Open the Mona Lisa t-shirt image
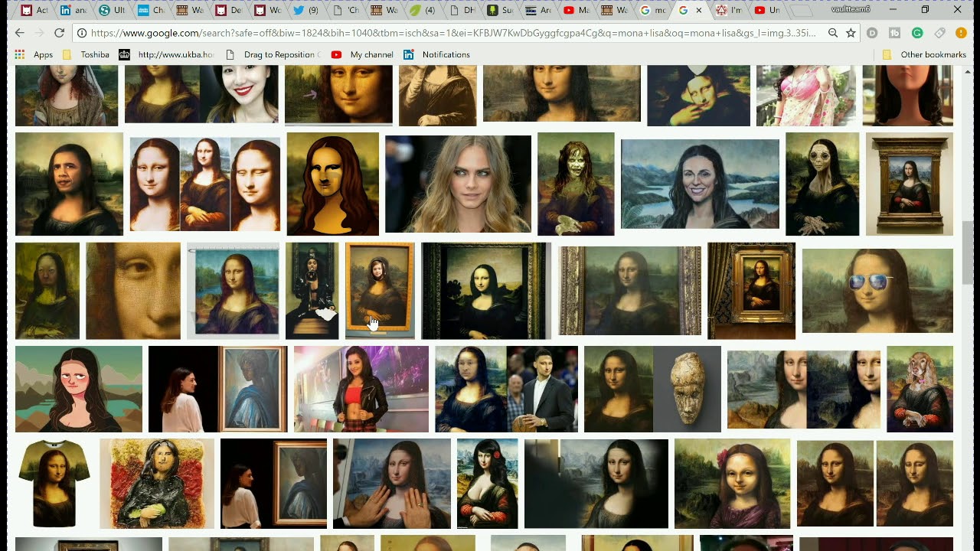 coord(54,484)
